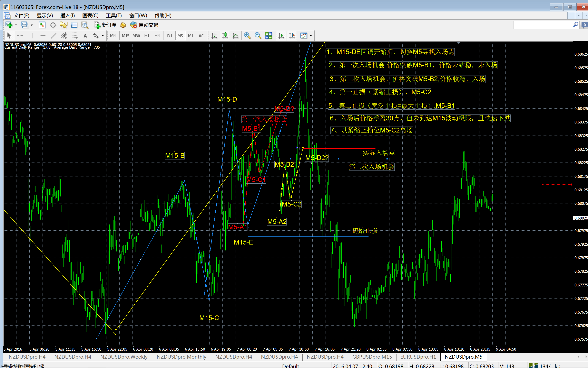Open the 帮助(H) menu
This screenshot has width=588, height=368.
coord(163,16)
